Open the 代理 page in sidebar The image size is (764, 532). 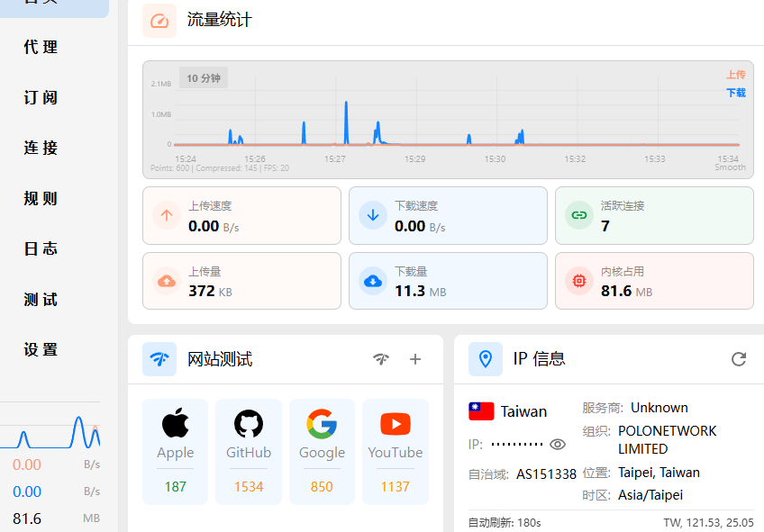tap(41, 47)
